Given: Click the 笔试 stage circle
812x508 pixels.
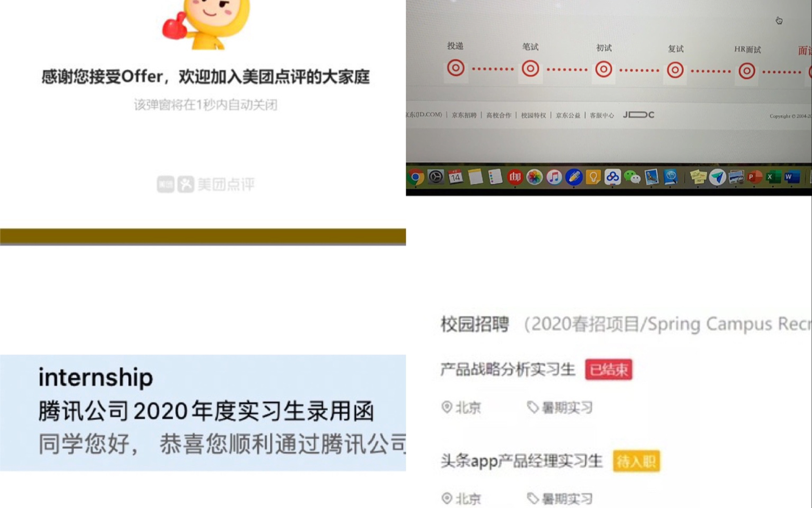Looking at the screenshot, I should point(530,69).
